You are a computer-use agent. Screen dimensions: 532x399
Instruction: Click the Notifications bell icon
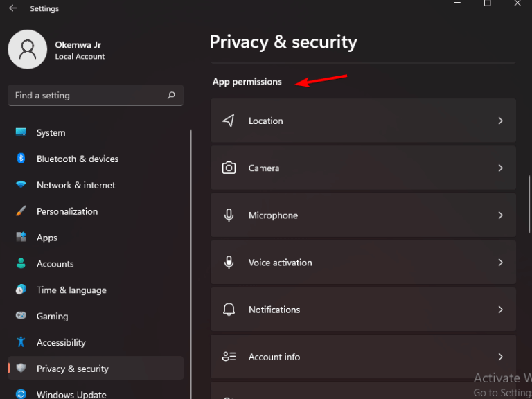coord(229,310)
